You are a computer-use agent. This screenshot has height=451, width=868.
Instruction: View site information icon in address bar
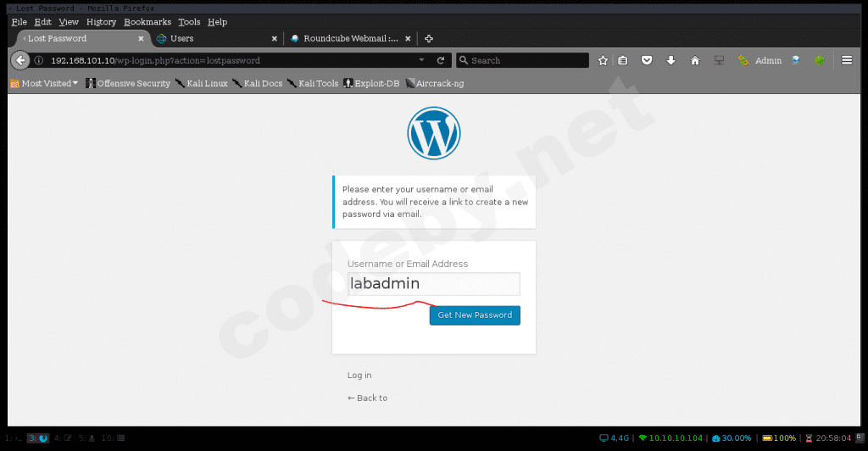tap(39, 60)
